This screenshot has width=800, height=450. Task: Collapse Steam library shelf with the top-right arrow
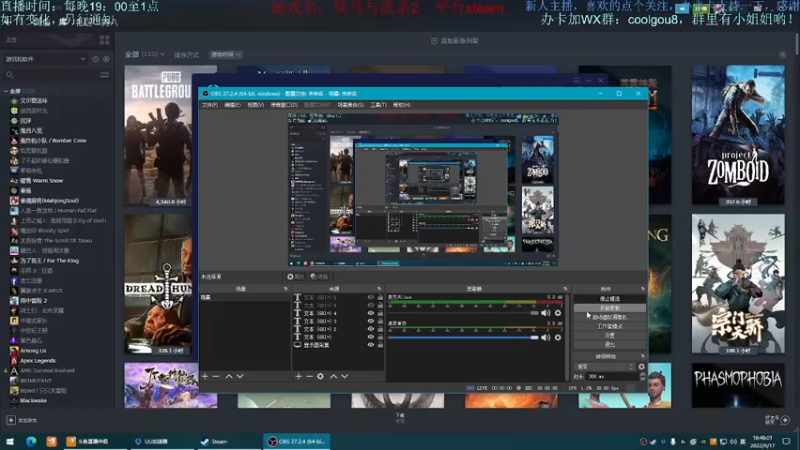click(x=783, y=54)
